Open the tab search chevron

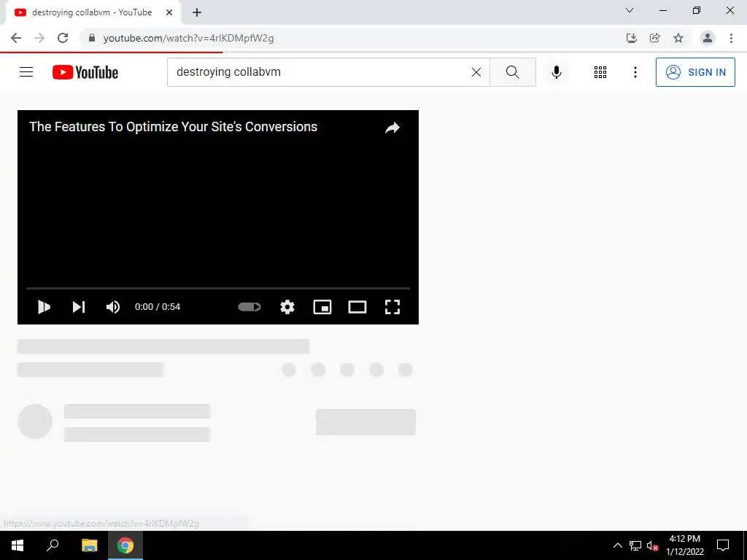tap(630, 10)
